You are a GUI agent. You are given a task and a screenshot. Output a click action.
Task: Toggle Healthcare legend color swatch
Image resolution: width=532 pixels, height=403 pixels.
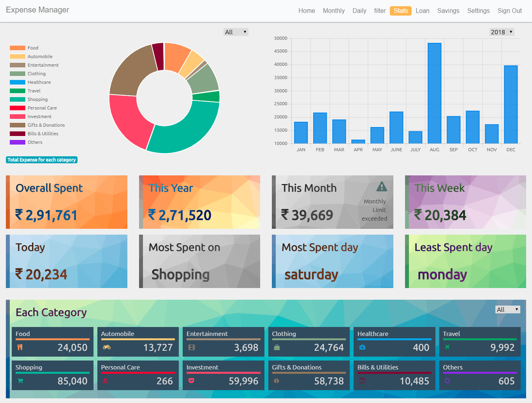(x=17, y=82)
